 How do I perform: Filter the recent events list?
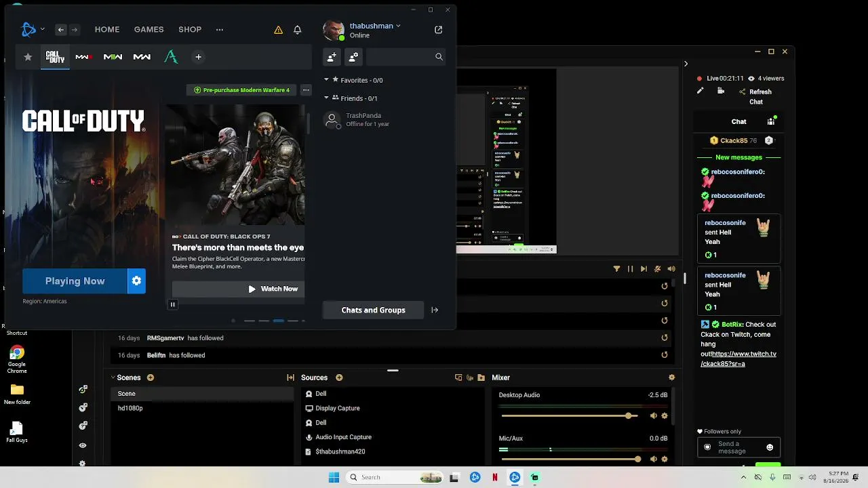pos(616,269)
